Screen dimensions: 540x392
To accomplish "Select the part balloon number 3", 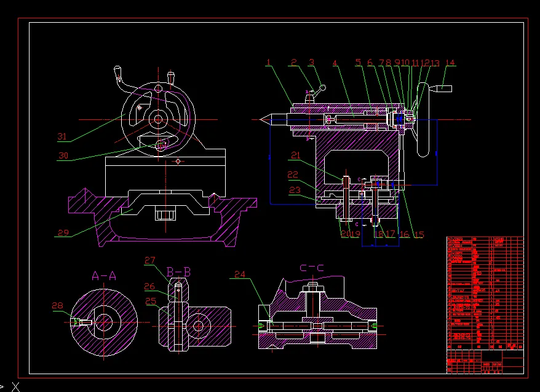I will point(311,62).
